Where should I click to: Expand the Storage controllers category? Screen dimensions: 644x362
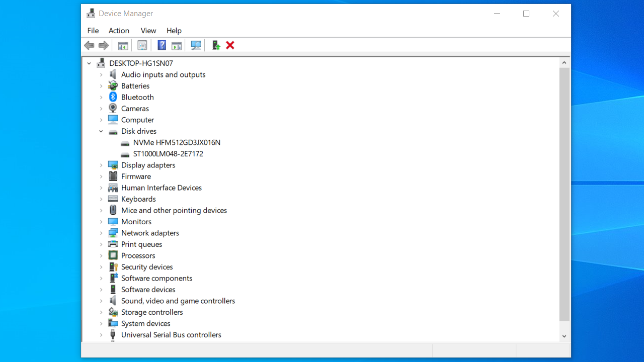pos(101,312)
